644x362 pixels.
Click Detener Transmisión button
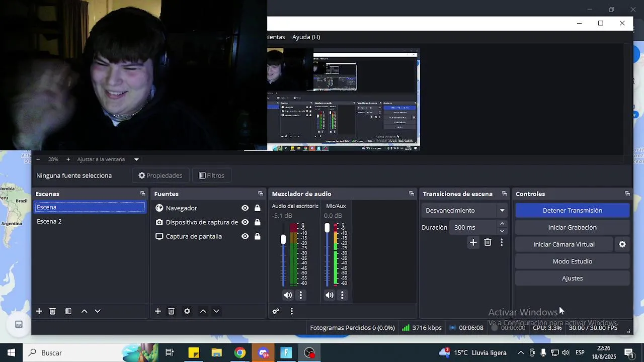click(573, 210)
